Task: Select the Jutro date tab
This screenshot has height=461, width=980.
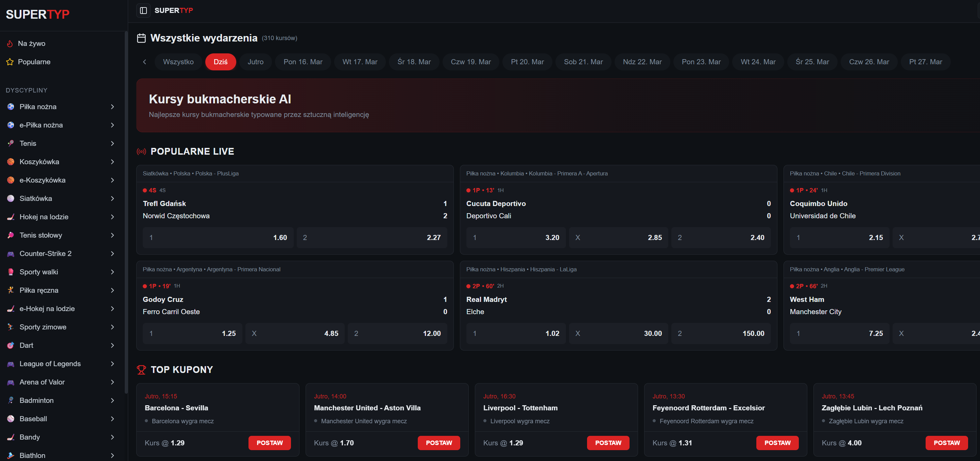Action: [255, 62]
